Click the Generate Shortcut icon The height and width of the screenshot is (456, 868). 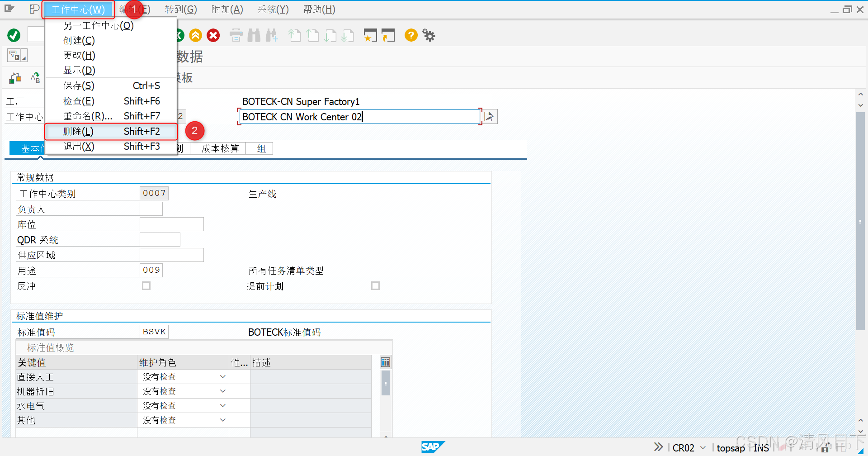tap(388, 35)
